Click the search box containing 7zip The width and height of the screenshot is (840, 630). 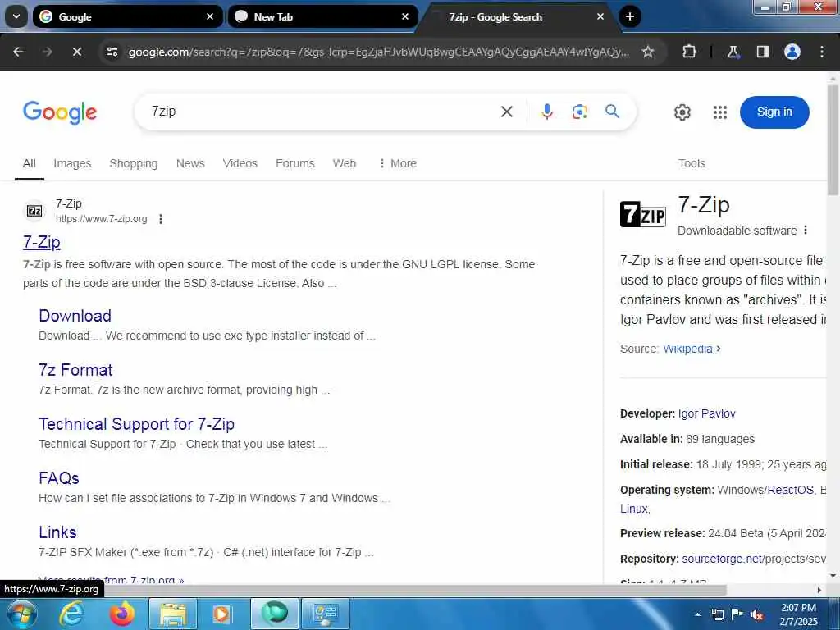pos(322,112)
